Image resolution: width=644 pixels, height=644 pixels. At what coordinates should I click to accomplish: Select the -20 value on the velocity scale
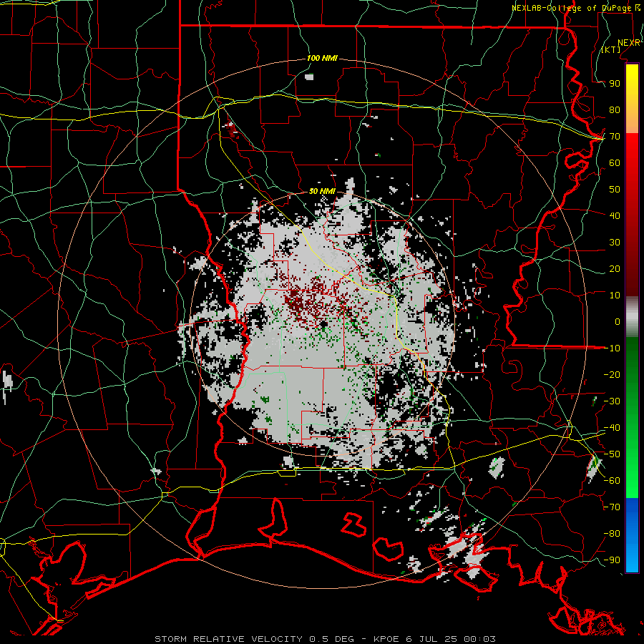pos(612,375)
